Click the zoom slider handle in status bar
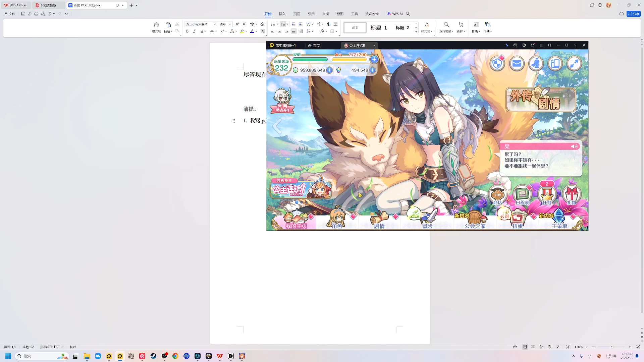 click(611, 347)
